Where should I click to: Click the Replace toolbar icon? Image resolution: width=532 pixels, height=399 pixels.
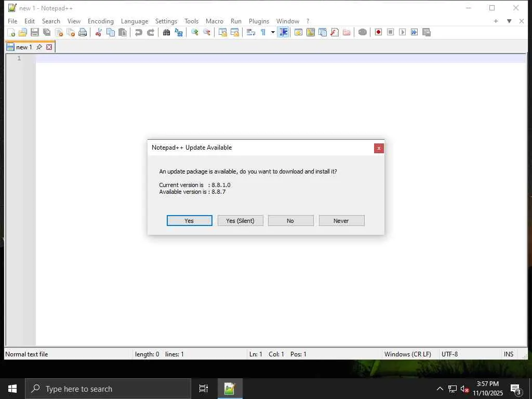[x=179, y=32]
